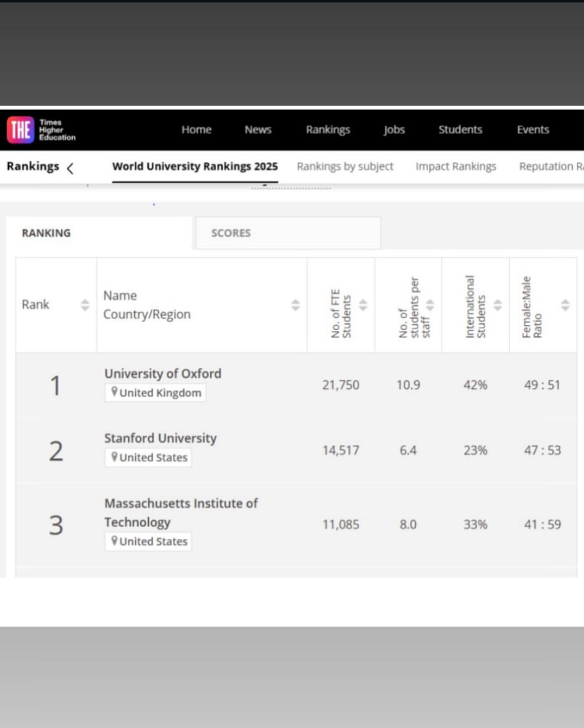Collapse Rankings menu with back chevron
Image resolution: width=584 pixels, height=728 pixels.
(x=70, y=169)
